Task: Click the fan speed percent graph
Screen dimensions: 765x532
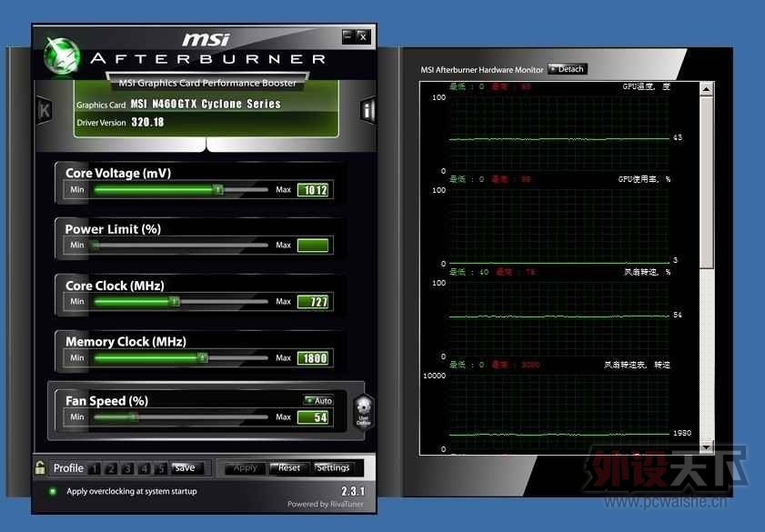Action: pyautogui.click(x=559, y=318)
